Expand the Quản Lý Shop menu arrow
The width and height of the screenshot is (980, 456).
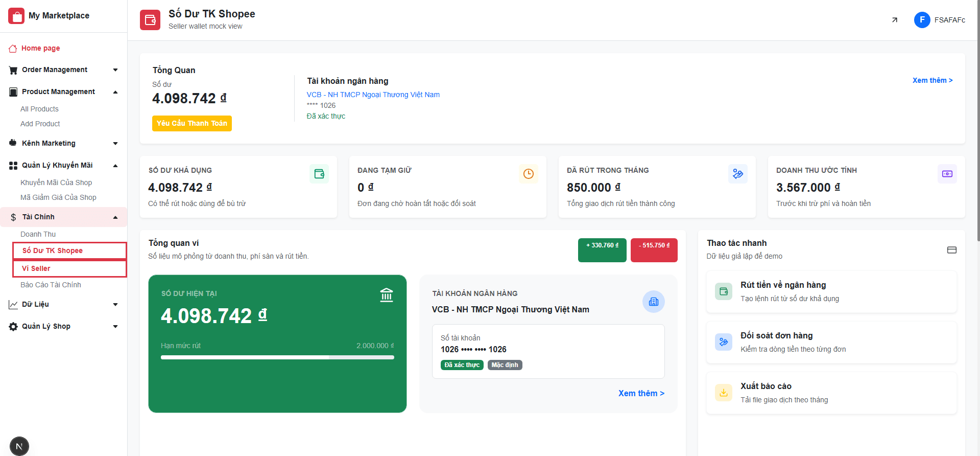(x=115, y=327)
